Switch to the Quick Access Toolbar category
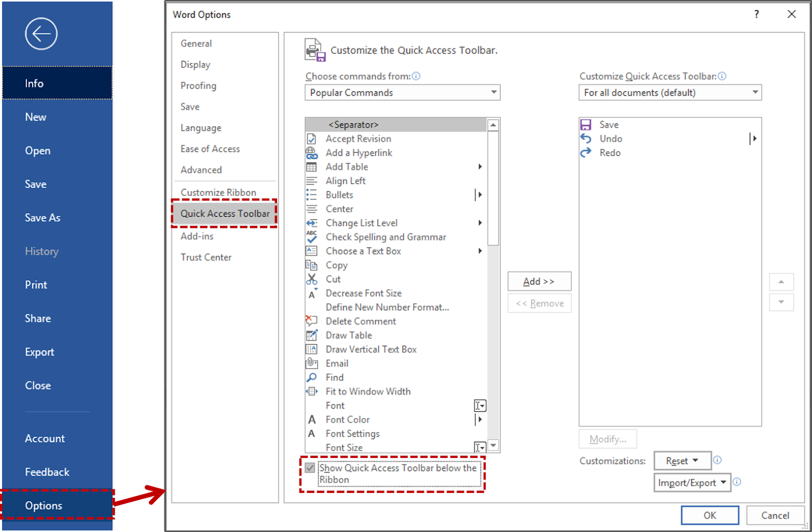 [x=225, y=214]
